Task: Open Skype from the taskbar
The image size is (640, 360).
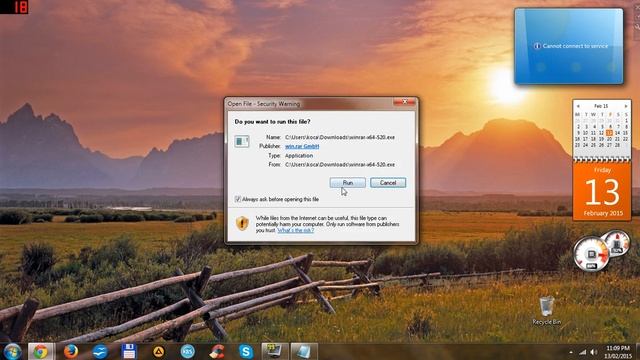Action: pyautogui.click(x=246, y=351)
